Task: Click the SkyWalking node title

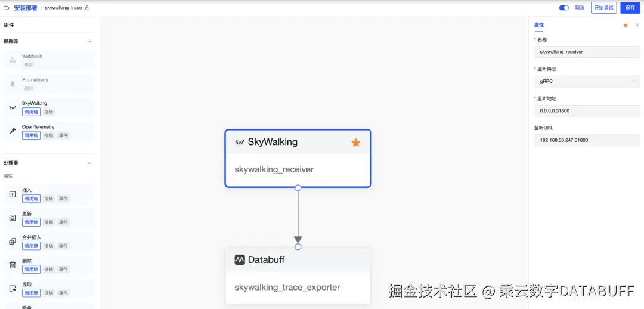Action: click(273, 142)
